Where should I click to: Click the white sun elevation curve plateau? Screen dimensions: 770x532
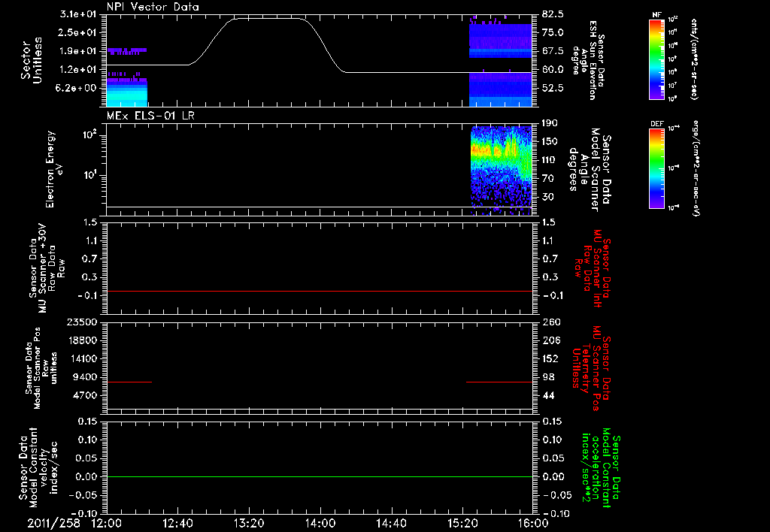(x=268, y=19)
